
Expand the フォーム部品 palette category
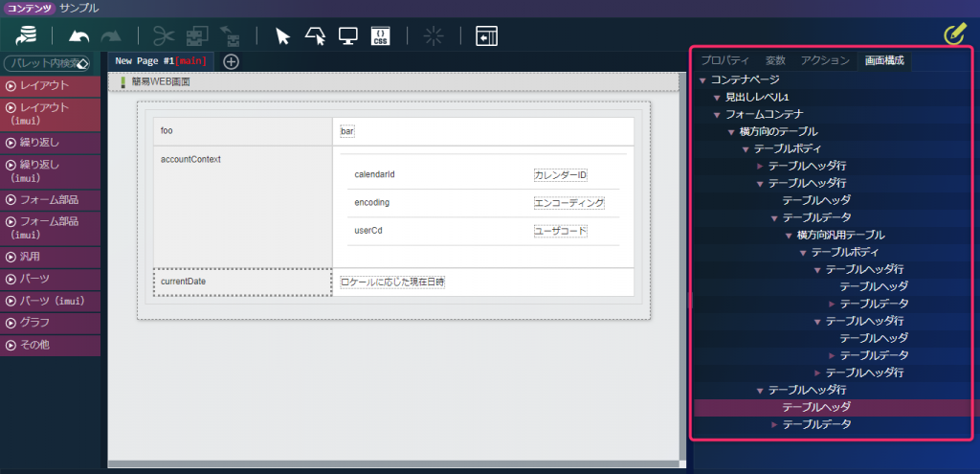[x=50, y=200]
